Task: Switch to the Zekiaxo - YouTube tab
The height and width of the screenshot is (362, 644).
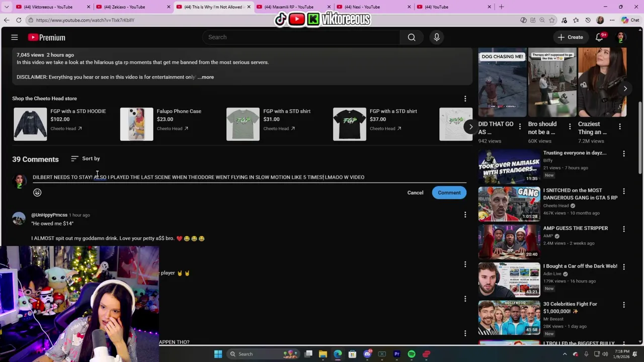Action: (x=132, y=7)
